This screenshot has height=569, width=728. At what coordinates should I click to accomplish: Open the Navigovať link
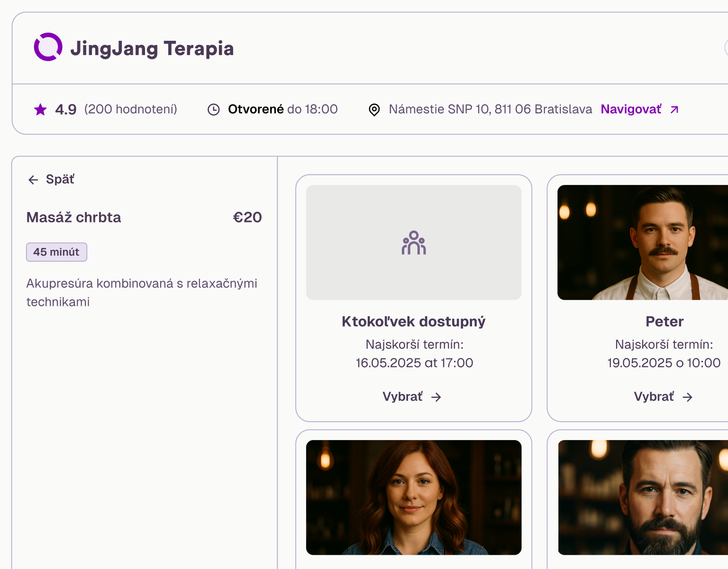tap(631, 110)
